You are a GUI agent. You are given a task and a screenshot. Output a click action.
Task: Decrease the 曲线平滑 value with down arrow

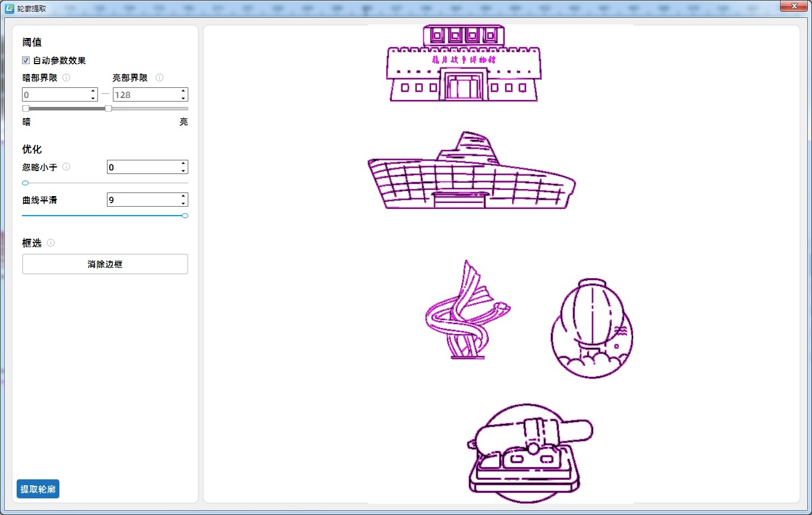[183, 203]
